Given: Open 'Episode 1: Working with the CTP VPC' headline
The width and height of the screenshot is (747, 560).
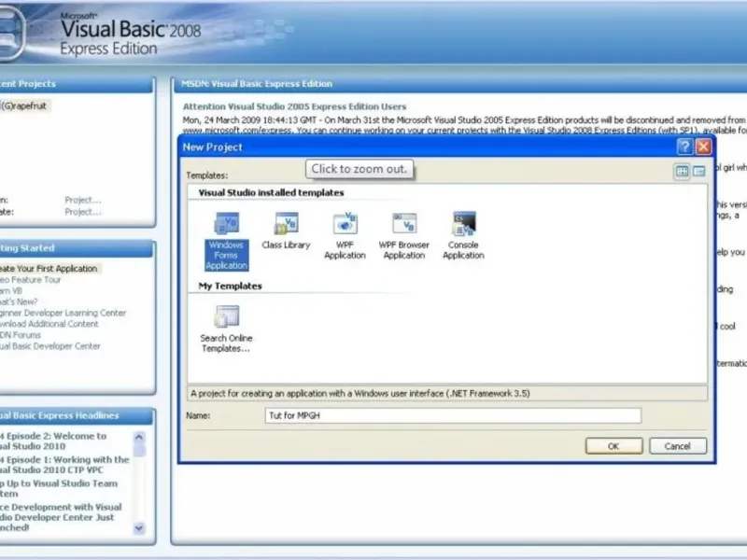Looking at the screenshot, I should 64,465.
